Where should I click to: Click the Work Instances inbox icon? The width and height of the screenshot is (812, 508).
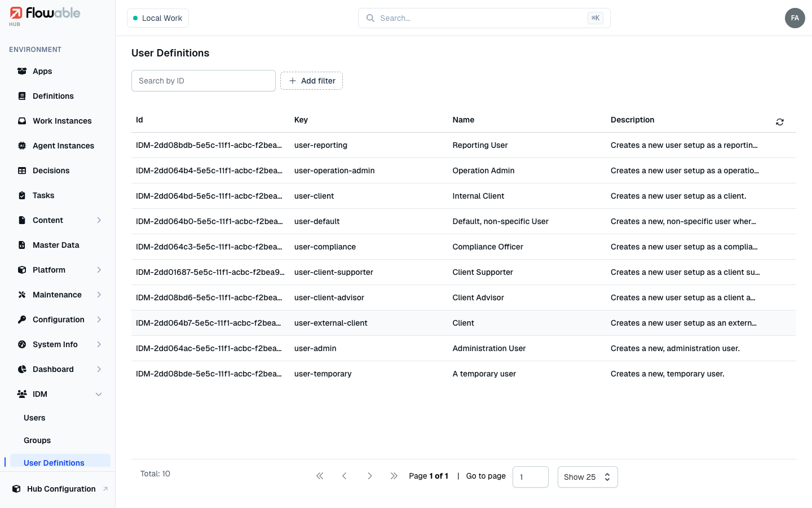pyautogui.click(x=22, y=121)
